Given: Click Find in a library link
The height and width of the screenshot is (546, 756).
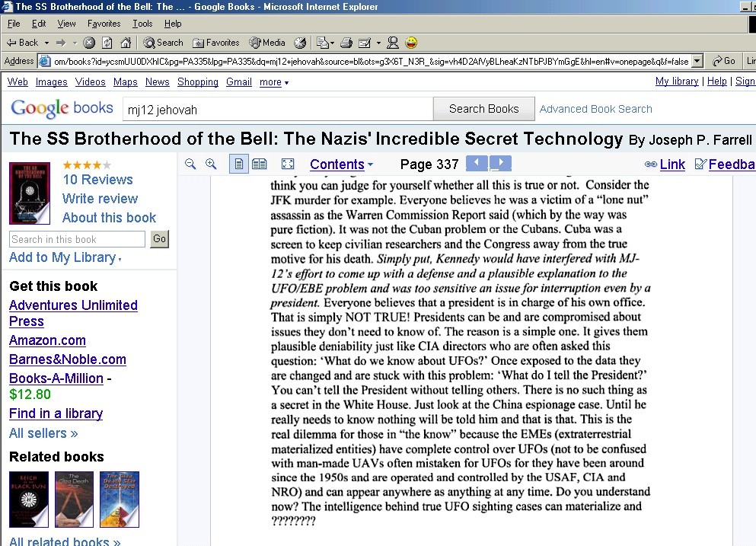Looking at the screenshot, I should pos(56,413).
